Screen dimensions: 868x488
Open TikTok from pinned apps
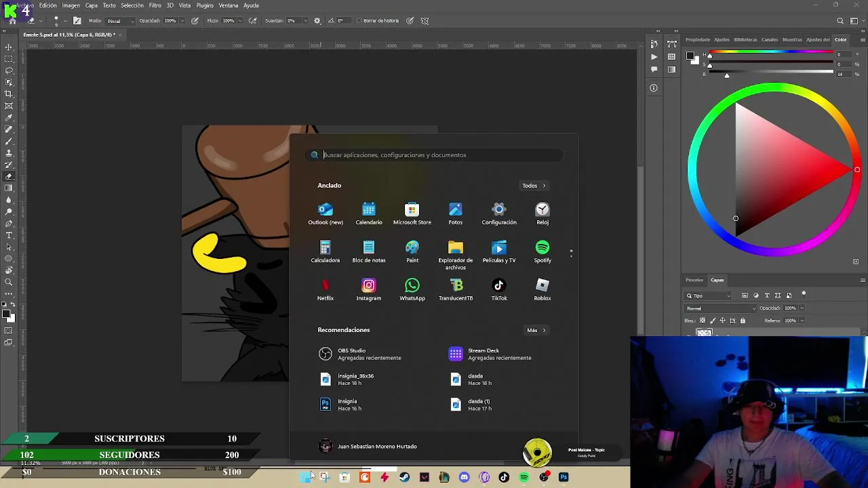click(x=499, y=289)
